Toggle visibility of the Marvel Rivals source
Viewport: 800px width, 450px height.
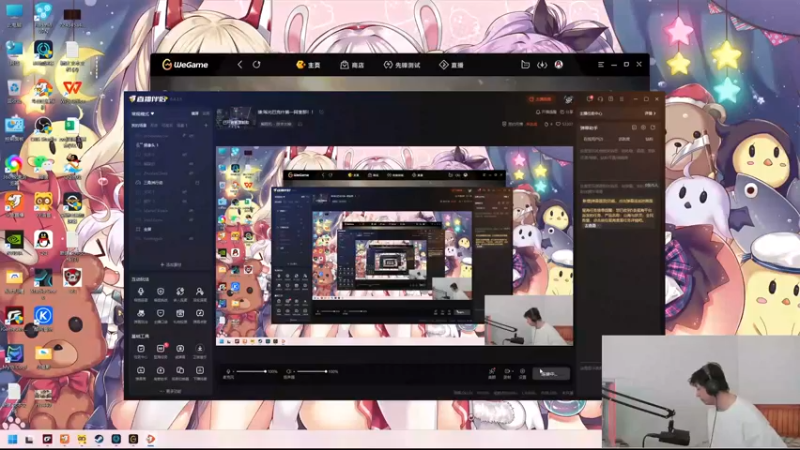pyautogui.click(x=191, y=210)
